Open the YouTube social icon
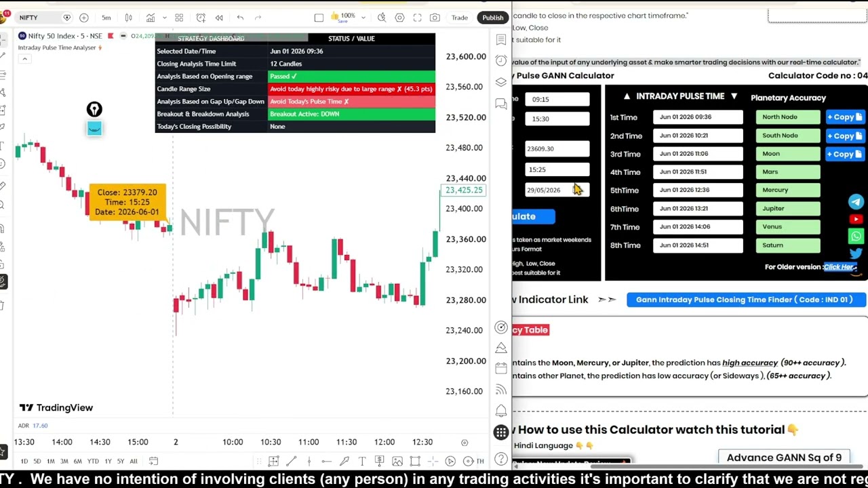This screenshot has width=868, height=488. click(856, 219)
